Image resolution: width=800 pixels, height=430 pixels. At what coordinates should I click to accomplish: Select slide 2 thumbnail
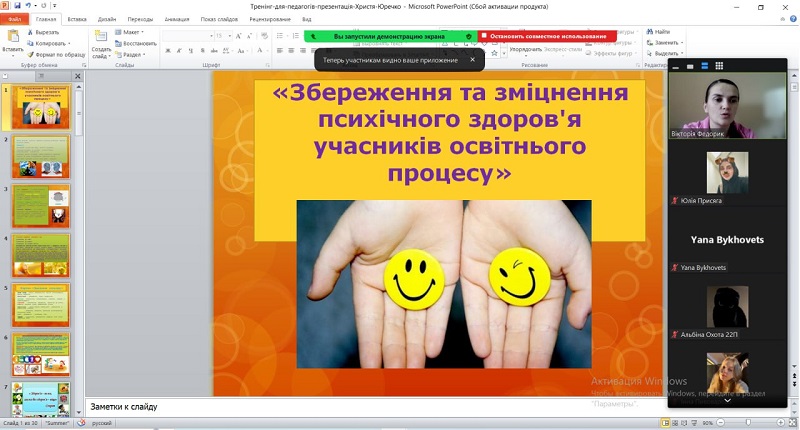[41, 157]
